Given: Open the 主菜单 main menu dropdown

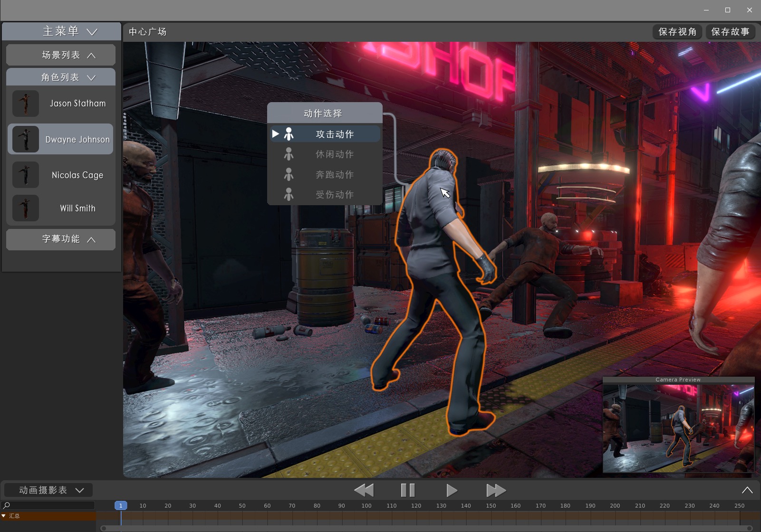Looking at the screenshot, I should coord(62,32).
